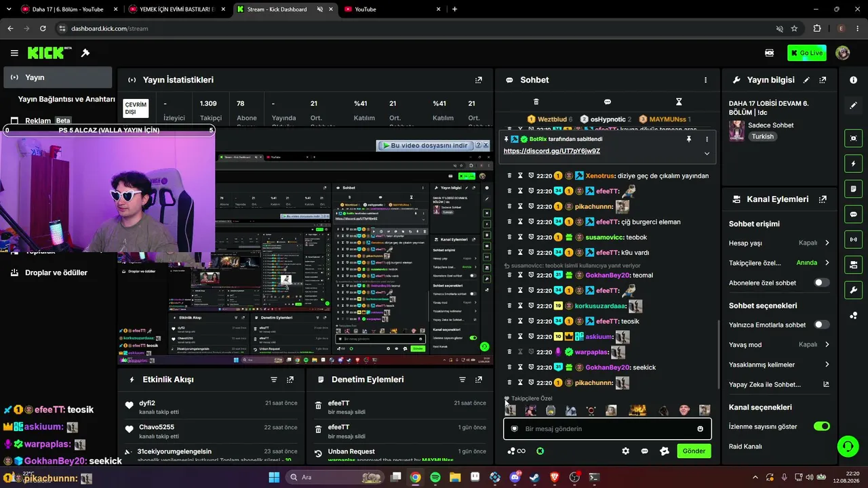Delete the Xenotrus message with its trash icon
This screenshot has width=868, height=488.
coord(510,176)
